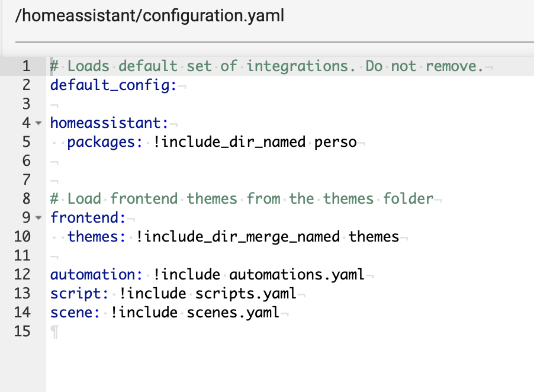Viewport: 534px width, 392px height.
Task: Click the /homeassistant/configuration.yaml file path title
Action: tap(150, 16)
